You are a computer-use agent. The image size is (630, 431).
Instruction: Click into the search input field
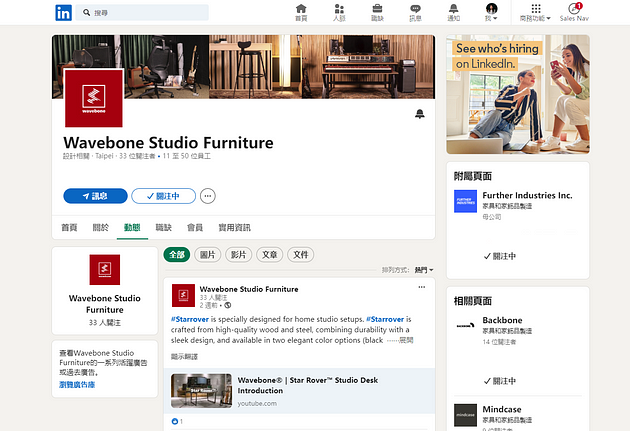click(142, 12)
